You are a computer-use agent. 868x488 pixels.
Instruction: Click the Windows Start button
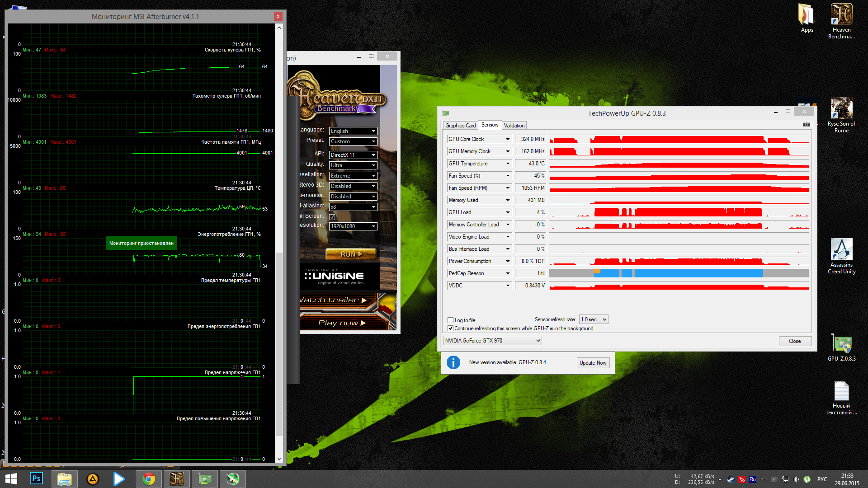pos(11,479)
